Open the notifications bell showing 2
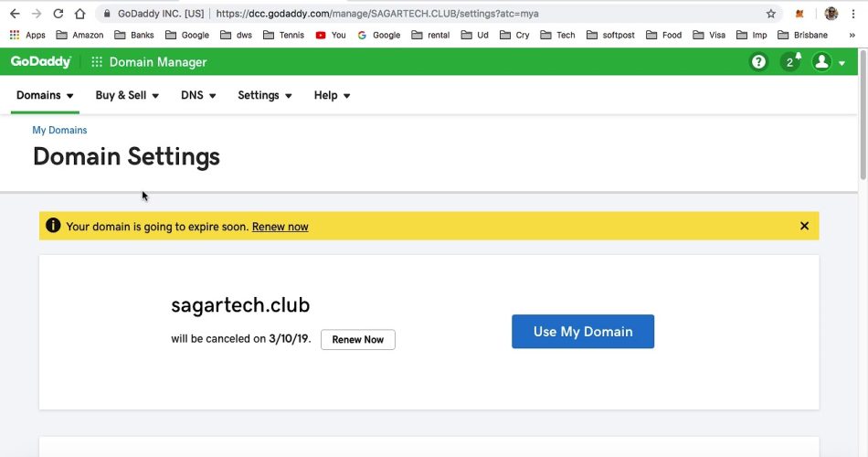 click(x=790, y=62)
